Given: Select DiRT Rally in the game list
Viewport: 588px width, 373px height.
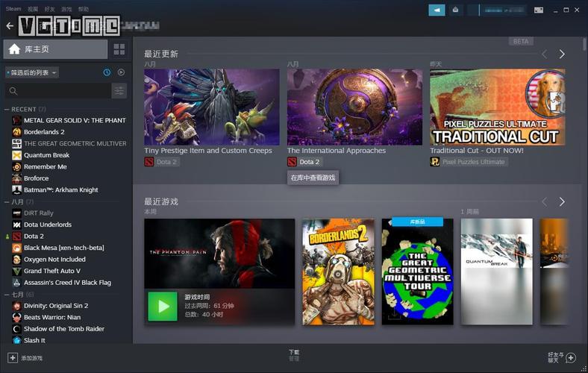Looking at the screenshot, I should (x=39, y=213).
